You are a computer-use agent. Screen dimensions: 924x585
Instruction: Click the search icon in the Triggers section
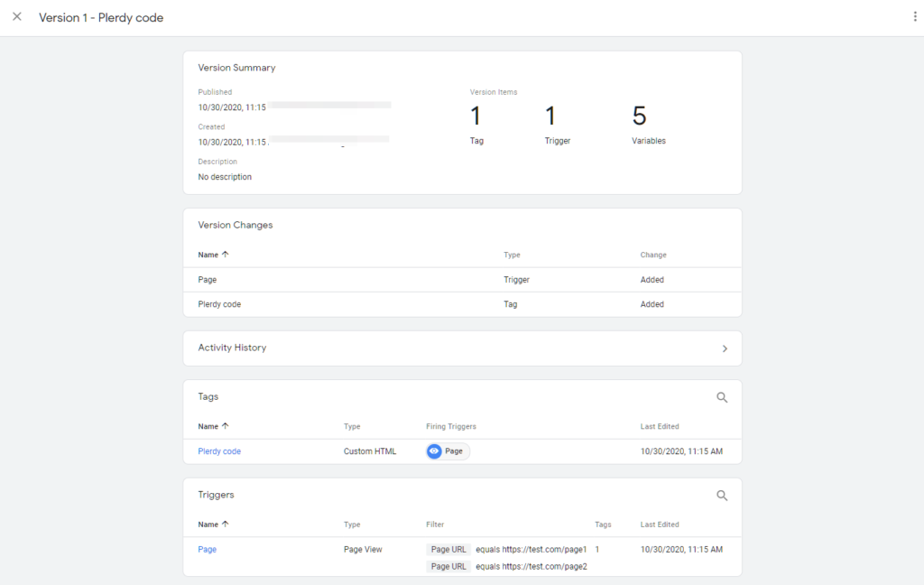click(722, 496)
